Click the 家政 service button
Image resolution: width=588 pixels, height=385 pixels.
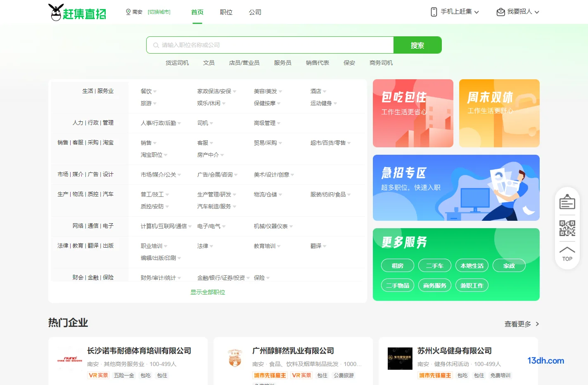coord(509,266)
